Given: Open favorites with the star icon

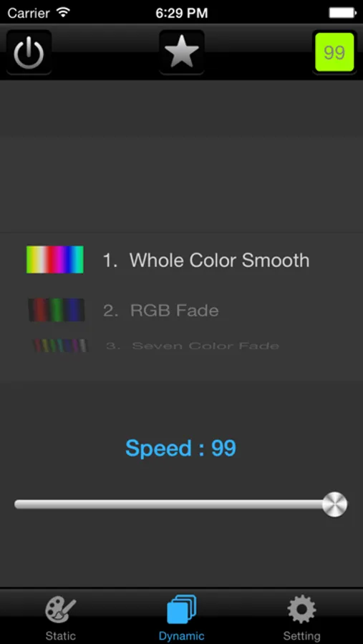Looking at the screenshot, I should pyautogui.click(x=181, y=52).
